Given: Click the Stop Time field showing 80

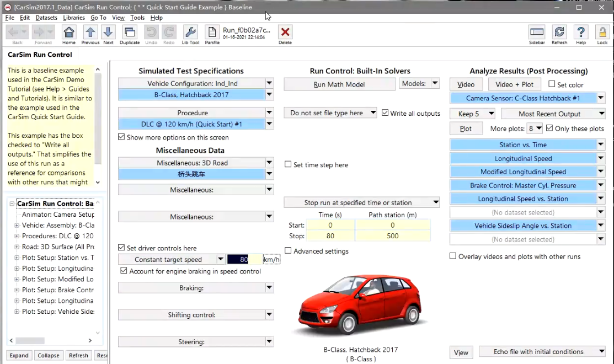Looking at the screenshot, I should (330, 235).
